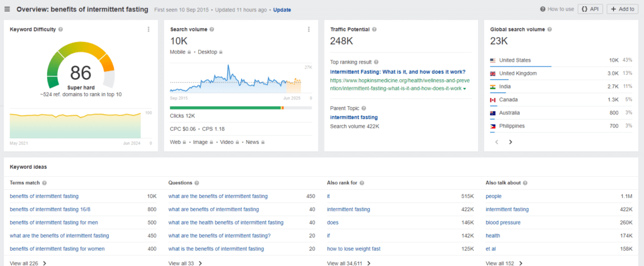
Task: Open the blood pressure keyword link
Action: coord(502,223)
